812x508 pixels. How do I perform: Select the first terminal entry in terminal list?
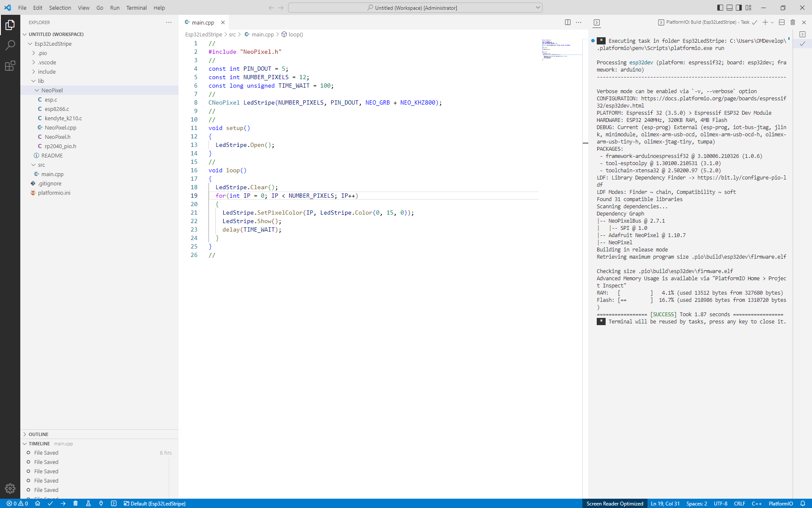pyautogui.click(x=802, y=34)
